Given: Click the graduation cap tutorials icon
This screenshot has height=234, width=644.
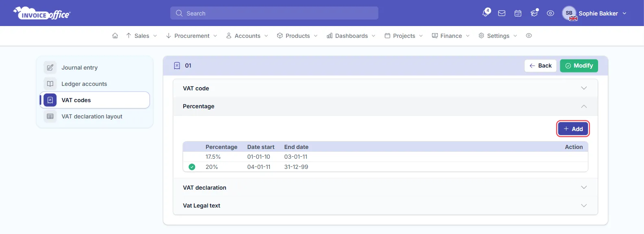Looking at the screenshot, I should (534, 13).
